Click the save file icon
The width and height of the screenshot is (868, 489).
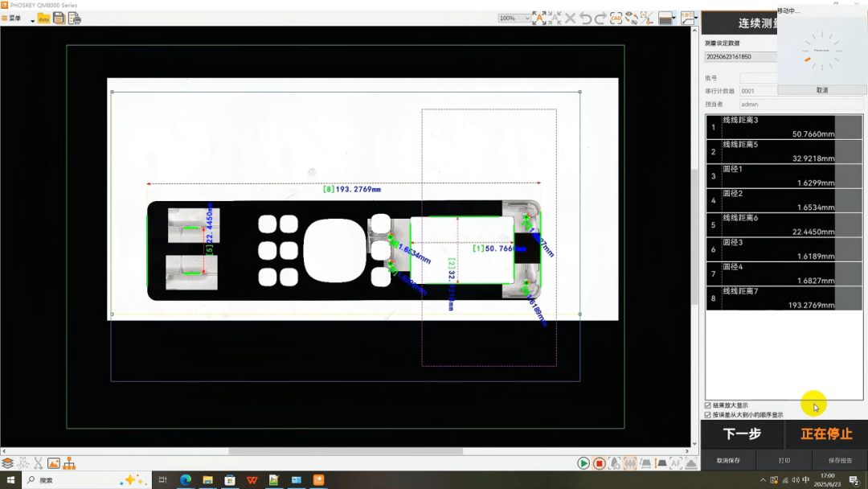point(59,18)
